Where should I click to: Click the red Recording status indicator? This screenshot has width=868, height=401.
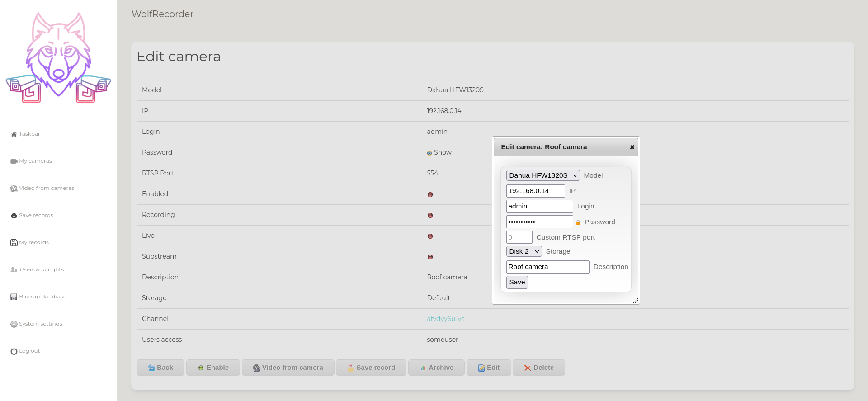coord(430,216)
